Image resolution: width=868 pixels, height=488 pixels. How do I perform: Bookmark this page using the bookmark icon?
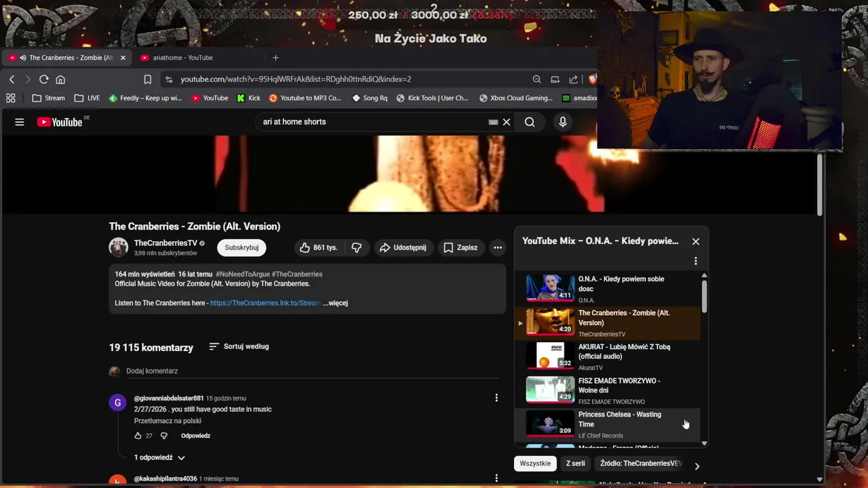pyautogui.click(x=147, y=79)
